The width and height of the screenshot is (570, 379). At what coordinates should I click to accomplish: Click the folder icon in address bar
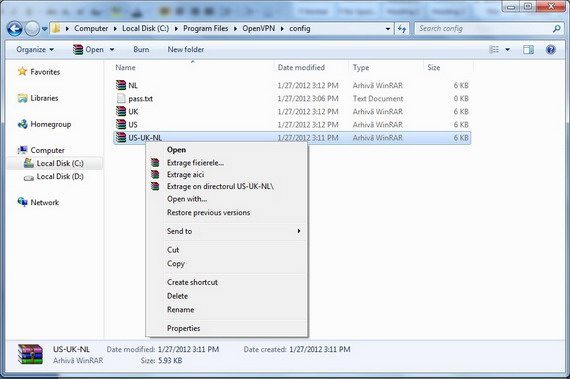coord(56,28)
